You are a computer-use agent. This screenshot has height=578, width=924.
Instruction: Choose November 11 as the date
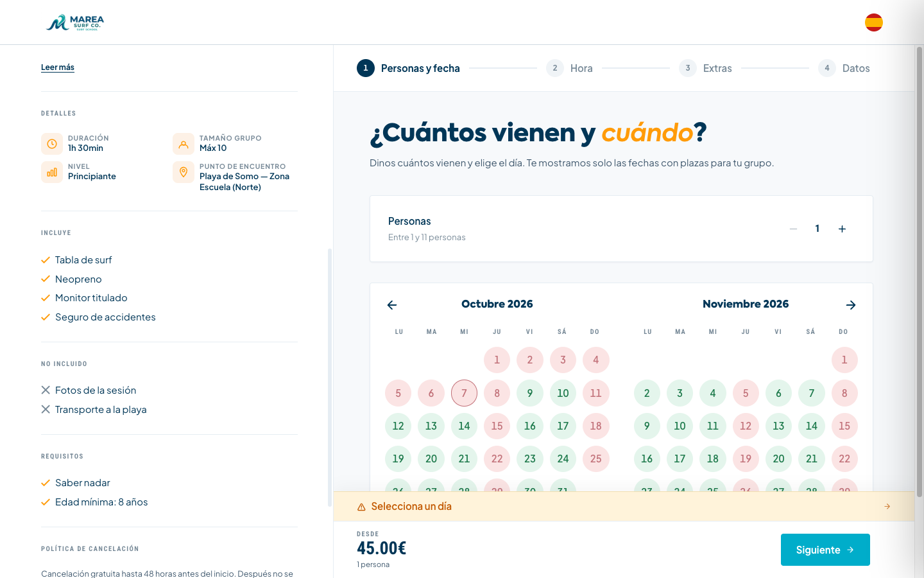tap(713, 426)
